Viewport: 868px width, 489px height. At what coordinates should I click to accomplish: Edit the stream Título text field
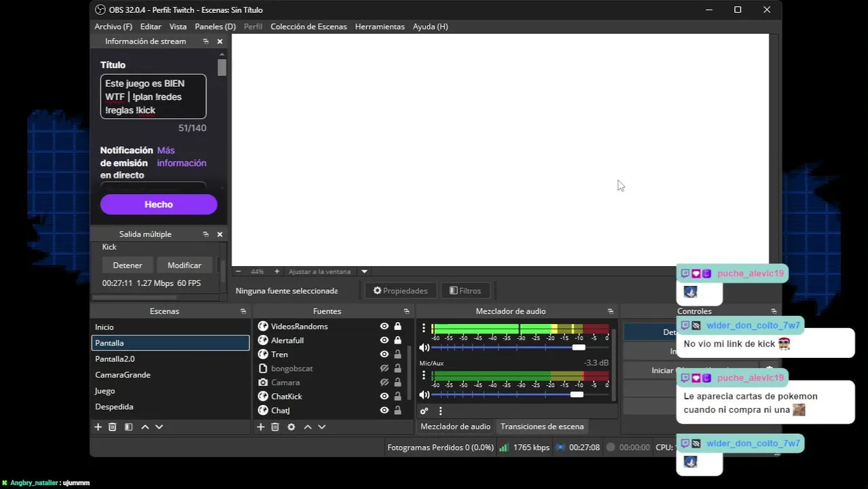coord(153,96)
